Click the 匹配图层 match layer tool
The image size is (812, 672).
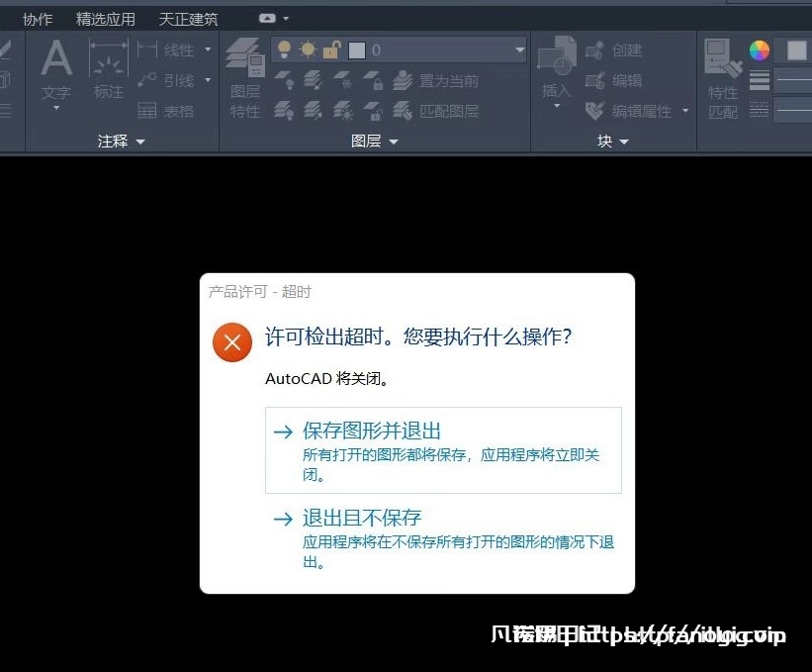pos(435,111)
